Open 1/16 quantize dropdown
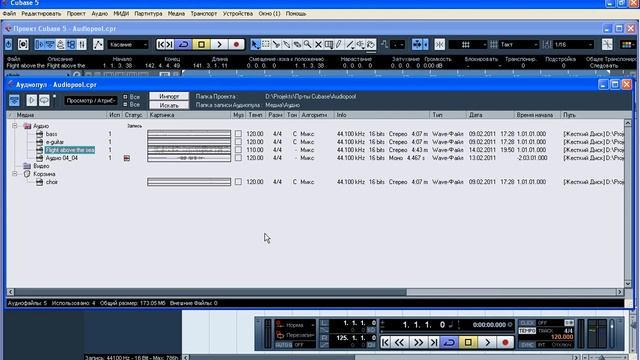The height and width of the screenshot is (360, 640). point(573,44)
